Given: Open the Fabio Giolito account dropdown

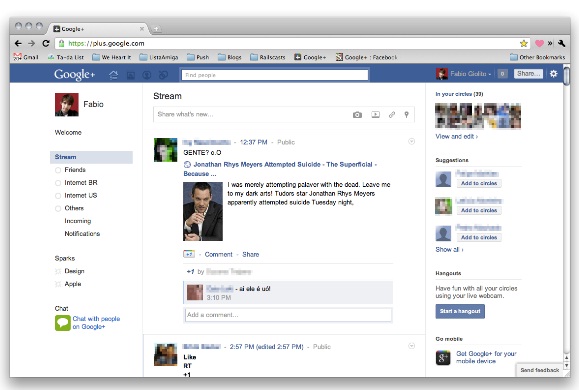Looking at the screenshot, I should click(463, 74).
